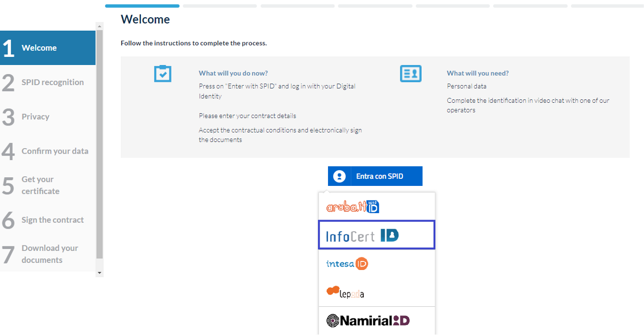Click the clipboard checklist icon
Screen dimensions: 644x335
[x=163, y=74]
